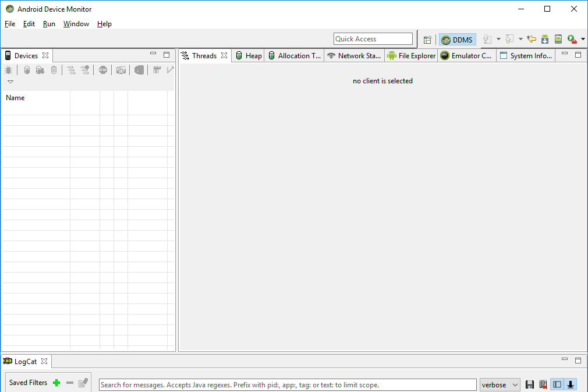Select the Threads tab
588x392 pixels.
(x=204, y=55)
